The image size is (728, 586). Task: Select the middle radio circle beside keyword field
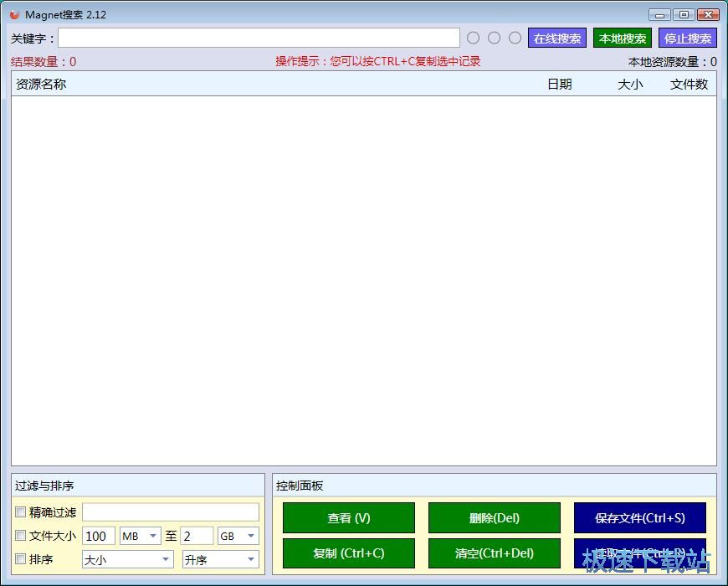[495, 38]
